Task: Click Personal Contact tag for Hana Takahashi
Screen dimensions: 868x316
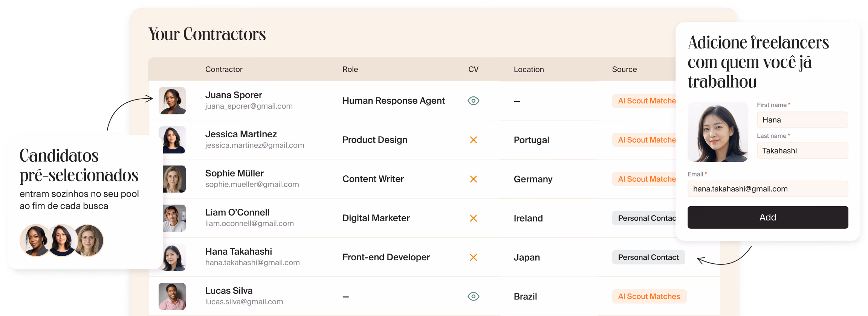Action: [x=648, y=257]
